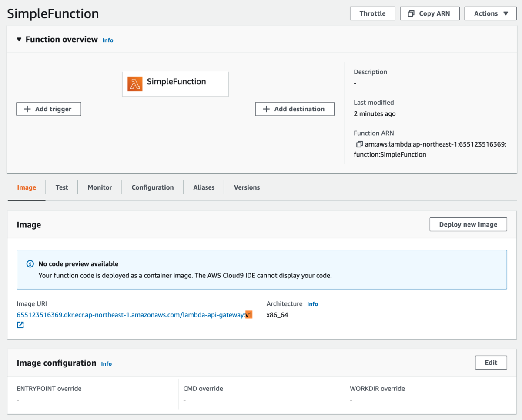Click the info circle icon in the notice
The image size is (522, 420).
30,264
